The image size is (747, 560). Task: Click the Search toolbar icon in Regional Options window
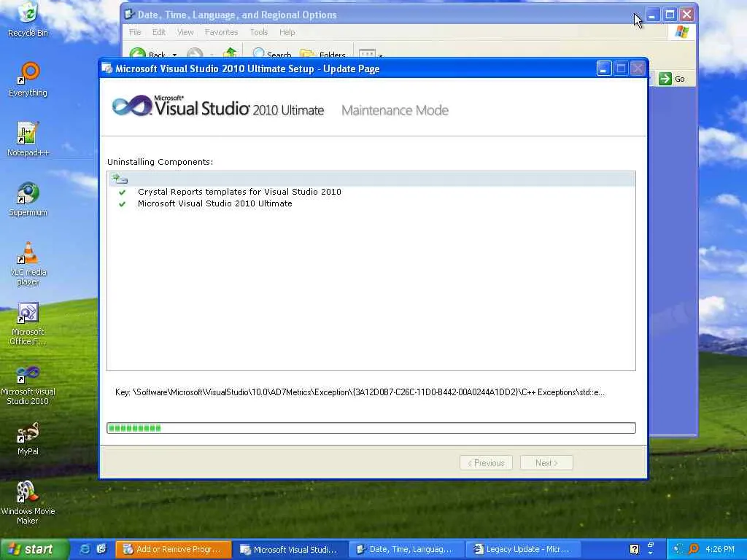tap(259, 53)
